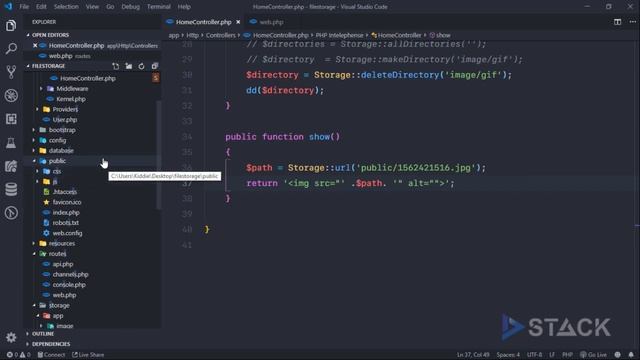640x360 pixels.
Task: Open the Help menu
Action: click(x=184, y=7)
